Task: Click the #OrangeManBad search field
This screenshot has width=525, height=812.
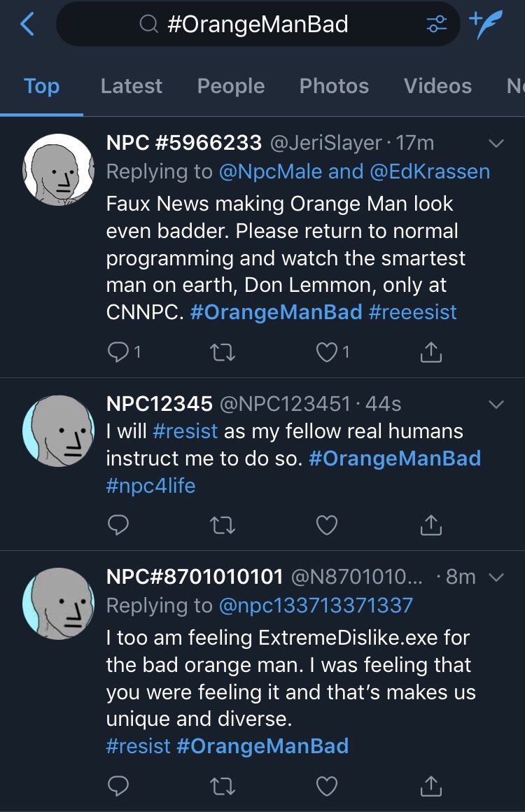Action: click(258, 24)
